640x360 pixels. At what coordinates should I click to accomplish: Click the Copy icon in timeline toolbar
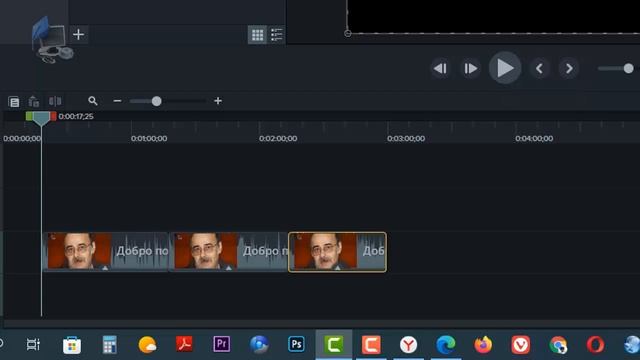tap(14, 102)
